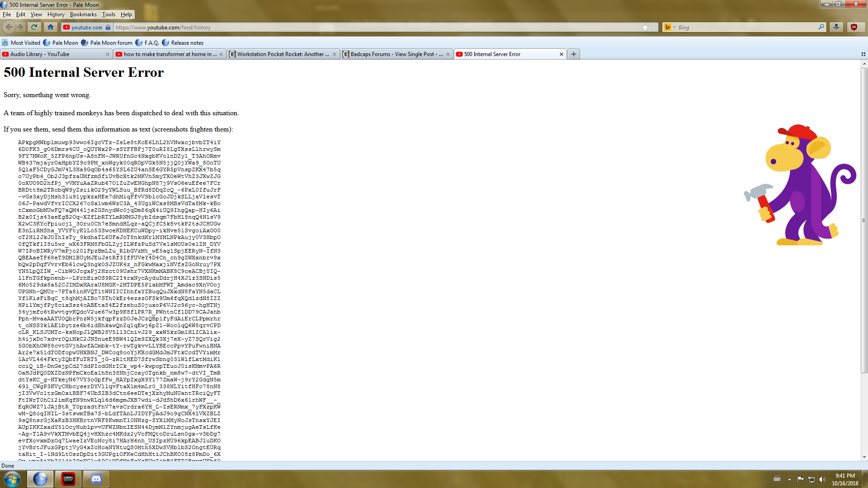This screenshot has width=868, height=488.
Task: Reload the page with the refresh icon
Action: (34, 27)
